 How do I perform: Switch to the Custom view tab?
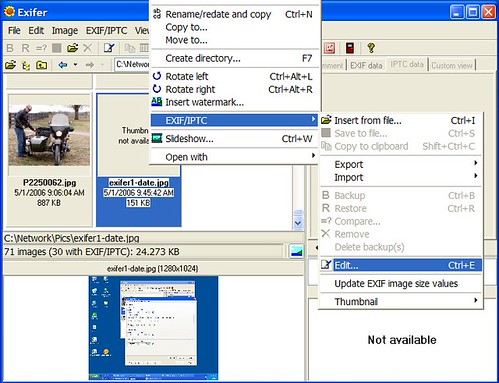tap(452, 65)
